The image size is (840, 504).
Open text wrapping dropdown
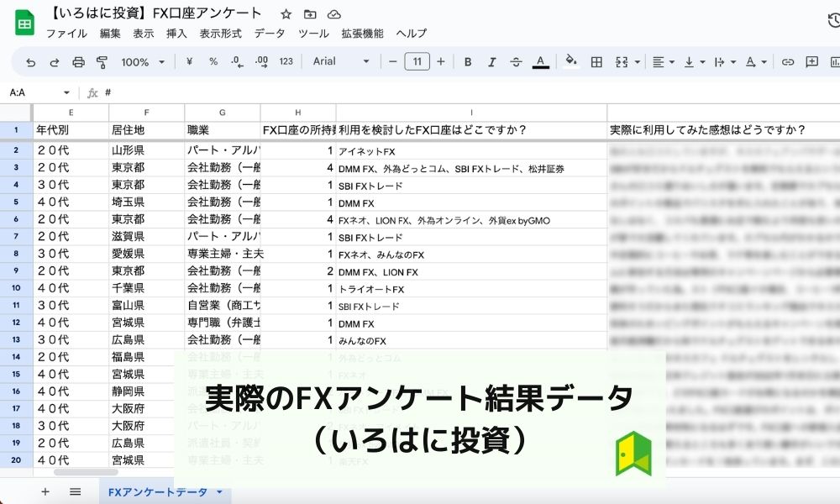(725, 62)
